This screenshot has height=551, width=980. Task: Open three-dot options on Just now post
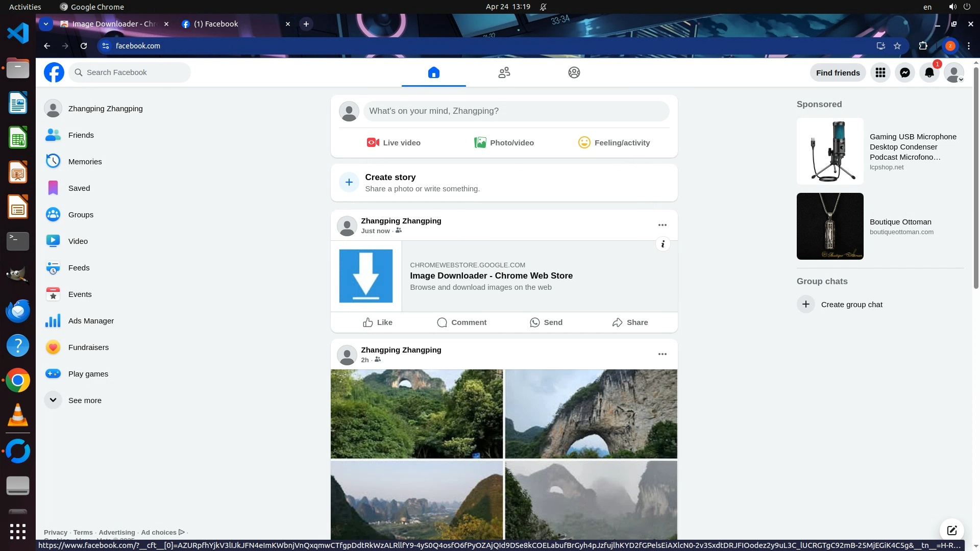[x=662, y=225]
